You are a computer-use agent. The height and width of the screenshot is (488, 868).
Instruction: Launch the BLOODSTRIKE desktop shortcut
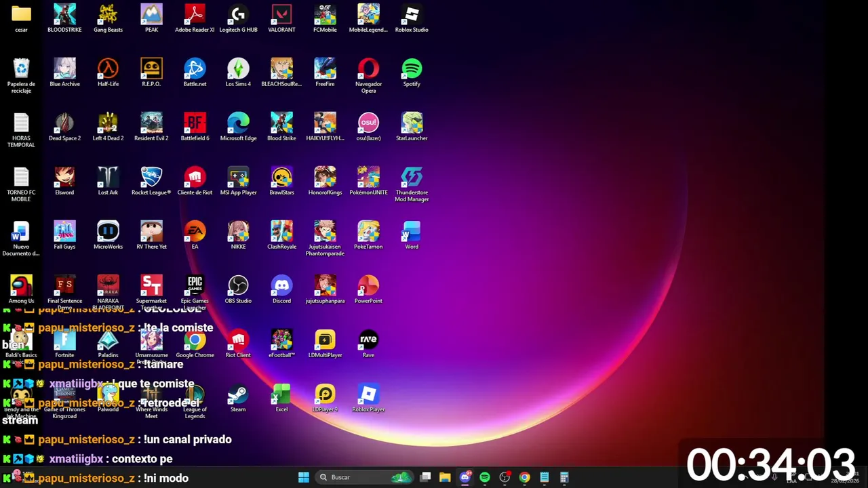[64, 18]
